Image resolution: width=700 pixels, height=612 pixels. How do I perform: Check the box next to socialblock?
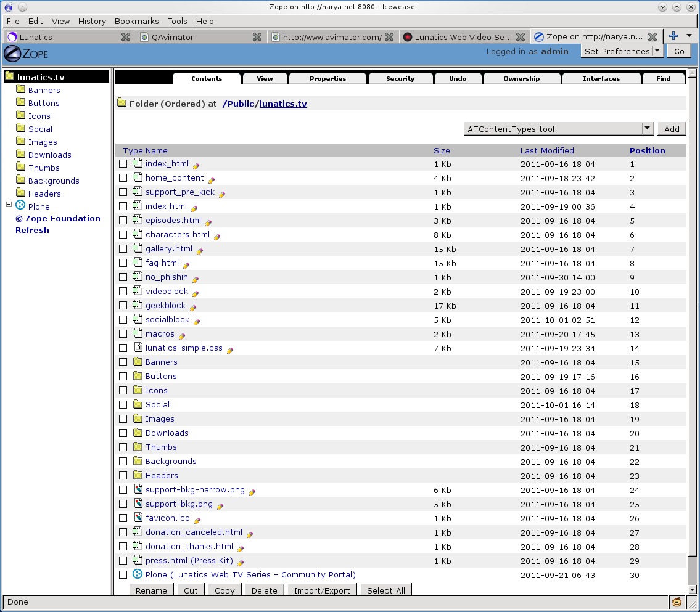[123, 320]
